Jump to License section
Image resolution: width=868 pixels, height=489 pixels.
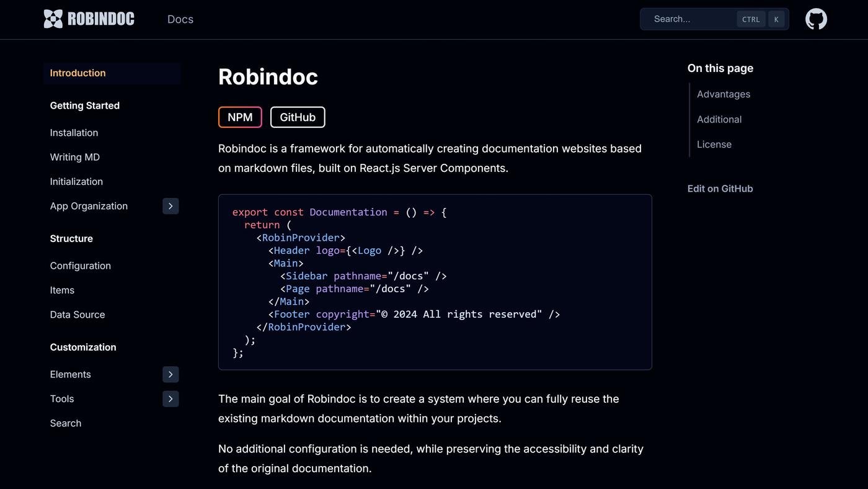(x=714, y=144)
